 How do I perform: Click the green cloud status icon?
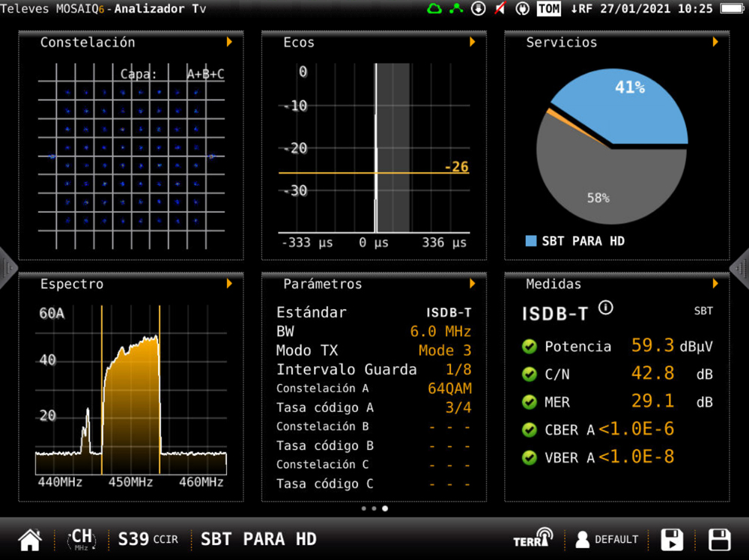click(x=434, y=8)
